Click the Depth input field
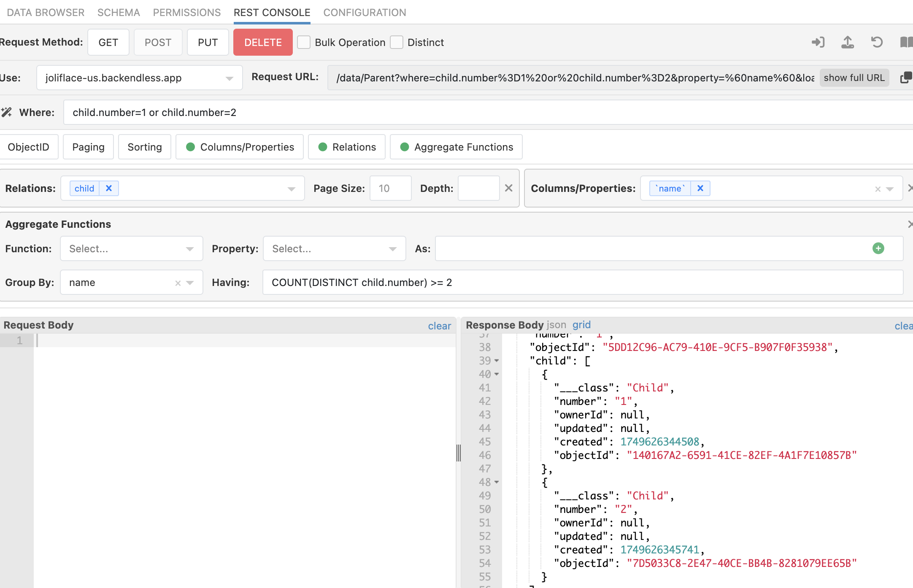Screen dimensions: 913x588 pyautogui.click(x=479, y=188)
